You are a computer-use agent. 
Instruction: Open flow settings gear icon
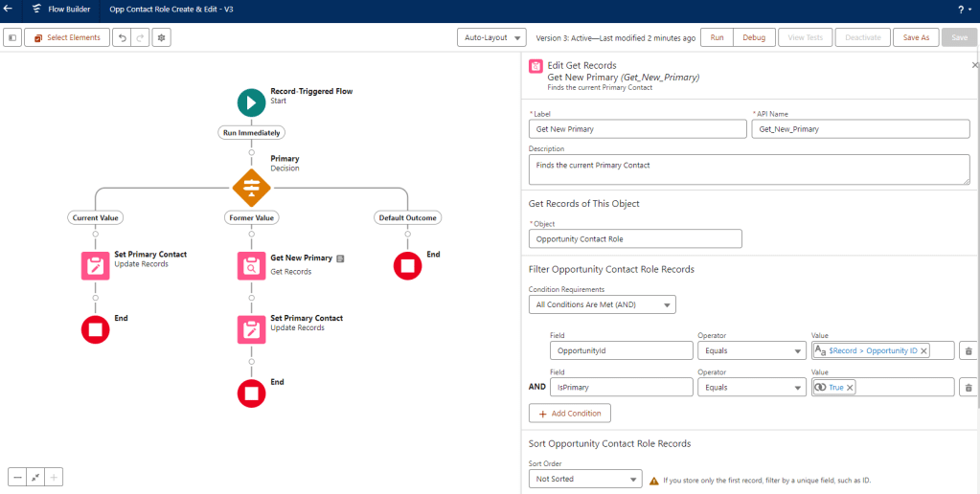click(x=161, y=37)
